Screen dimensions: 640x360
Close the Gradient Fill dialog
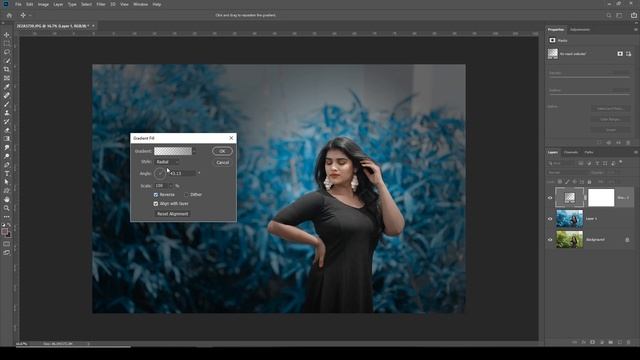point(231,138)
